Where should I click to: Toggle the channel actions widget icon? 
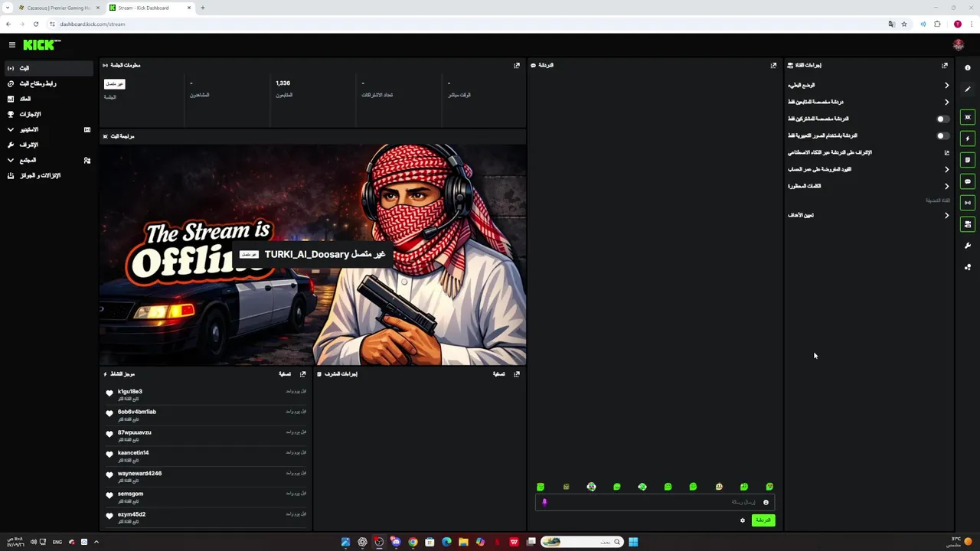pyautogui.click(x=968, y=224)
